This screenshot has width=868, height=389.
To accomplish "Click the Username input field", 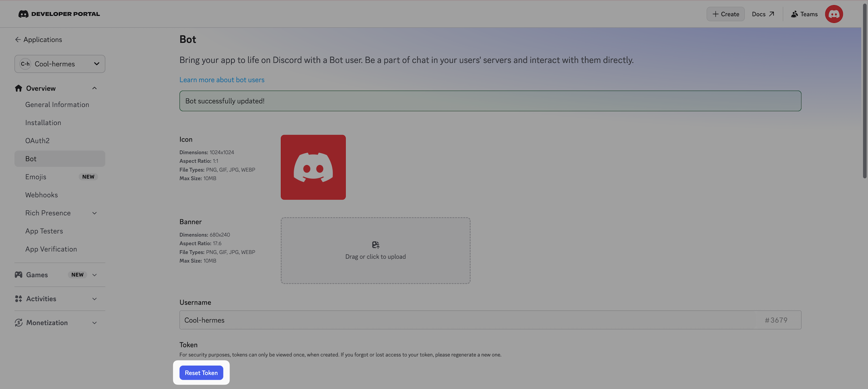I will [490, 320].
